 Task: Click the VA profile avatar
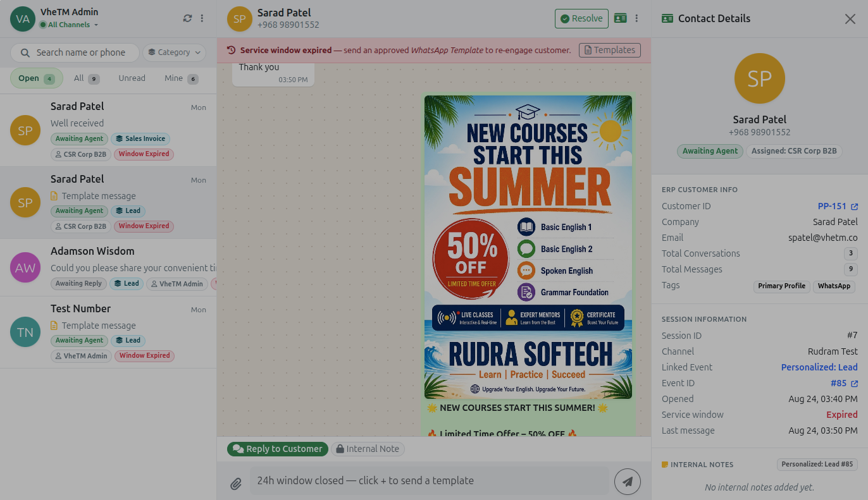(23, 18)
